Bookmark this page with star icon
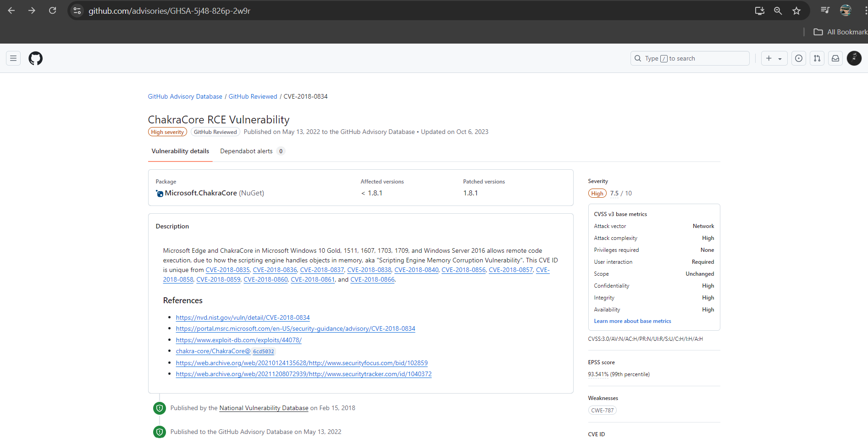Screen dimensions: 868x439 [x=796, y=11]
